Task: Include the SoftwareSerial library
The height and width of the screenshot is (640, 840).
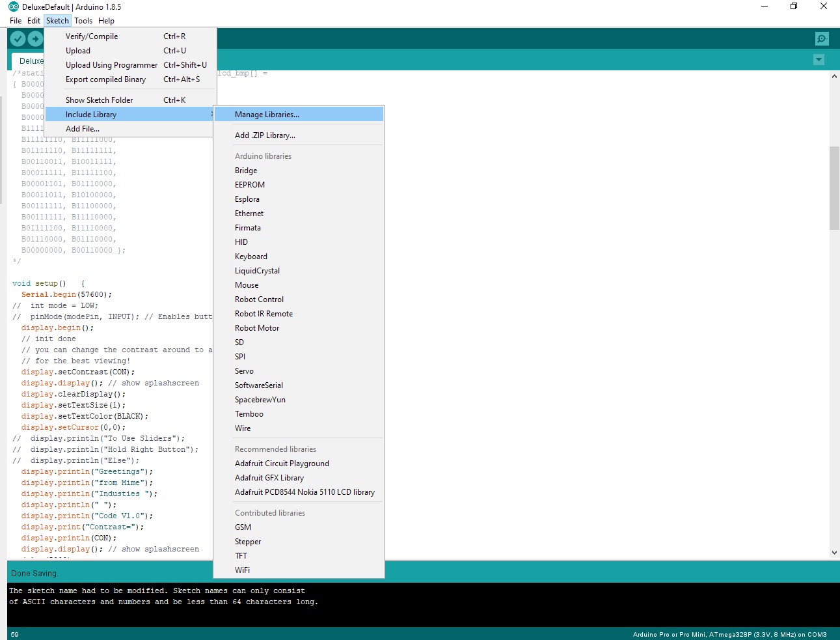Action: click(259, 385)
